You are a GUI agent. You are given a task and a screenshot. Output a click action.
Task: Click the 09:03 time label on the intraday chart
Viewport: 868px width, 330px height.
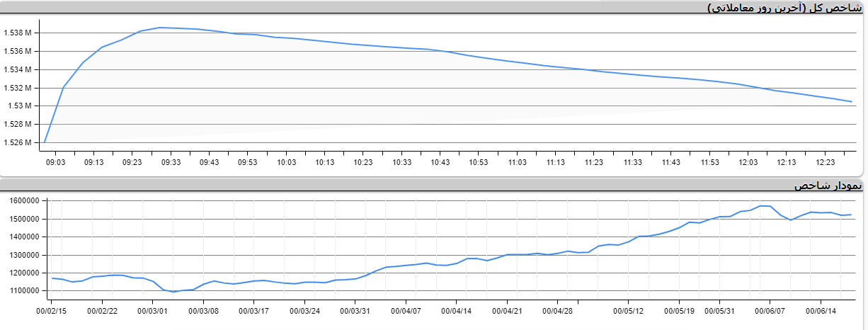click(55, 162)
